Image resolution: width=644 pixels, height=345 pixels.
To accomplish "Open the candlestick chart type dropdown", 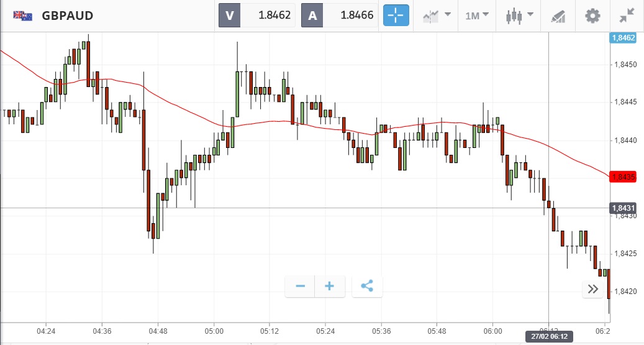I will coord(519,16).
